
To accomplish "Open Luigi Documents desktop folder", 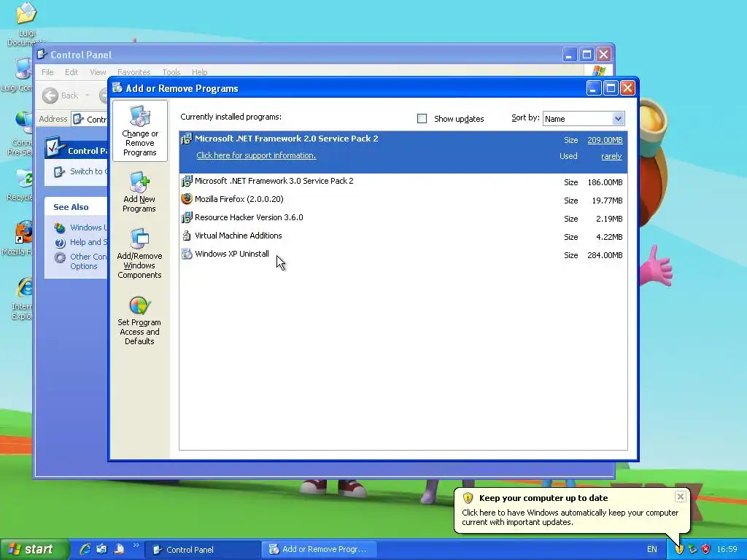I will (x=26, y=24).
